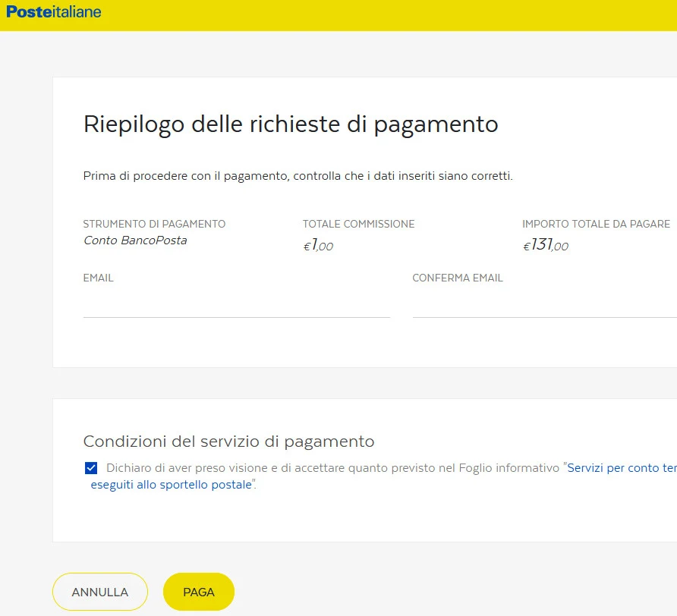The image size is (677, 616).
Task: Uncheck the payment conditions acceptance checkbox
Action: (x=90, y=467)
